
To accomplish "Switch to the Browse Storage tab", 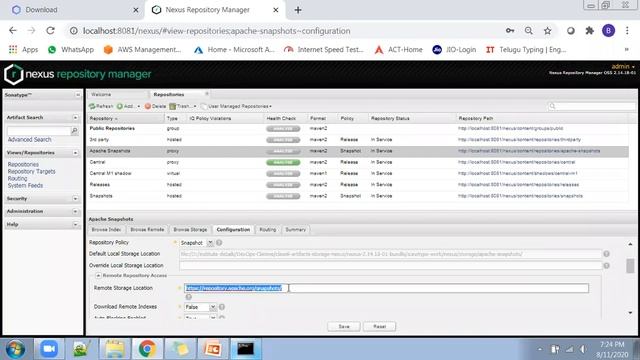I will click(x=190, y=230).
